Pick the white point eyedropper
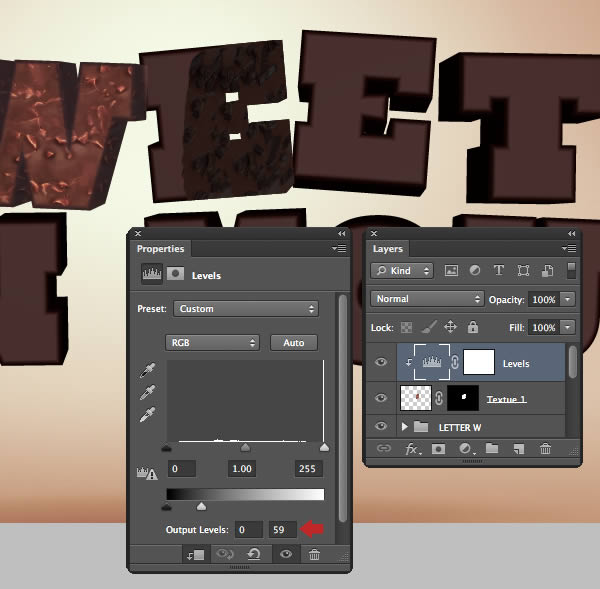The width and height of the screenshot is (600, 589). click(x=148, y=414)
